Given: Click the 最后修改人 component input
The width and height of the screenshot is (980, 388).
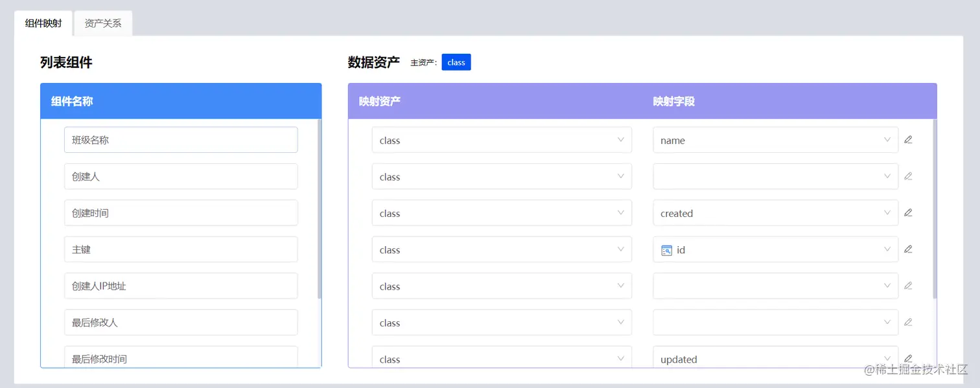Looking at the screenshot, I should (181, 322).
